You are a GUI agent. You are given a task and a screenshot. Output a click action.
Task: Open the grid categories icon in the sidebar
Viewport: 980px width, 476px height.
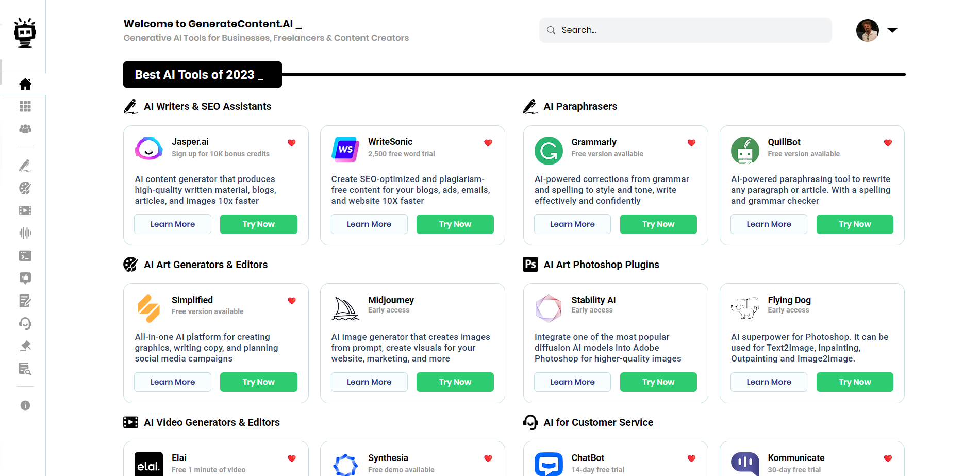coord(25,106)
